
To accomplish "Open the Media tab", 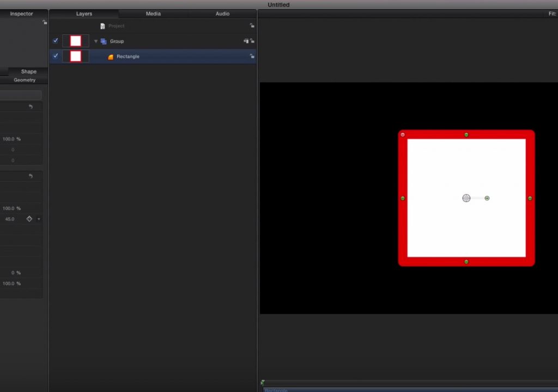I will (x=153, y=14).
